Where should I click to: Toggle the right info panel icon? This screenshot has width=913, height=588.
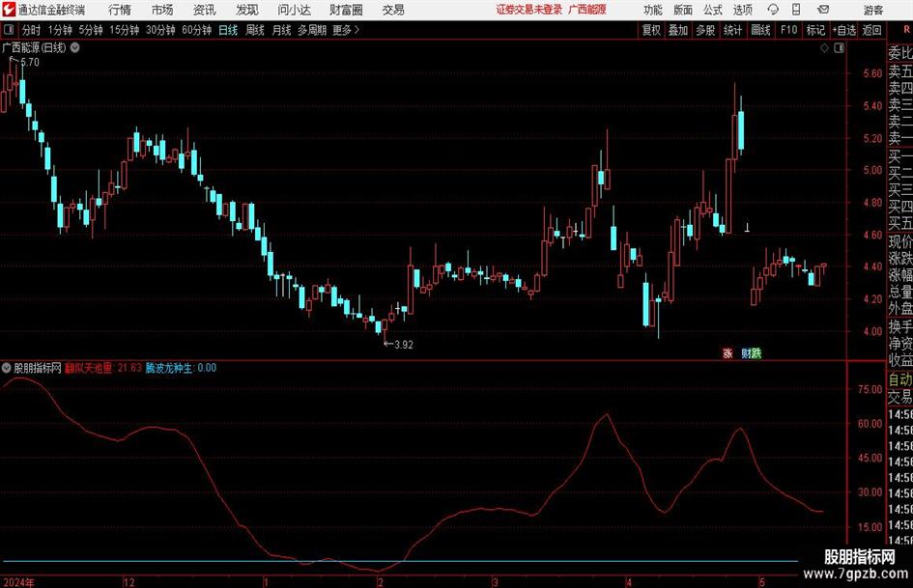839,48
